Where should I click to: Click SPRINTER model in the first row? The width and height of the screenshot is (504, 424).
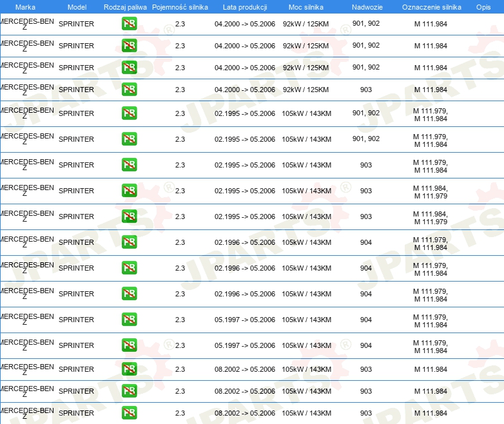(x=76, y=24)
